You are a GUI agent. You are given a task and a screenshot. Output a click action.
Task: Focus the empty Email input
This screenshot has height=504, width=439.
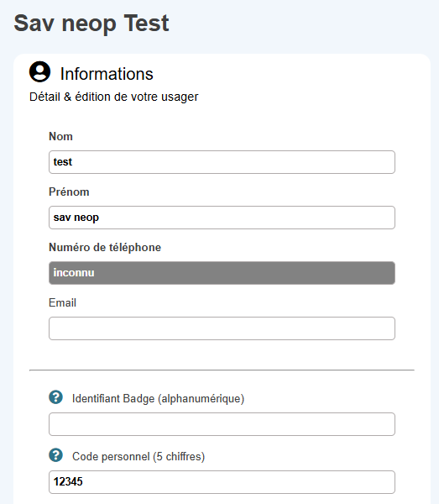point(222,328)
